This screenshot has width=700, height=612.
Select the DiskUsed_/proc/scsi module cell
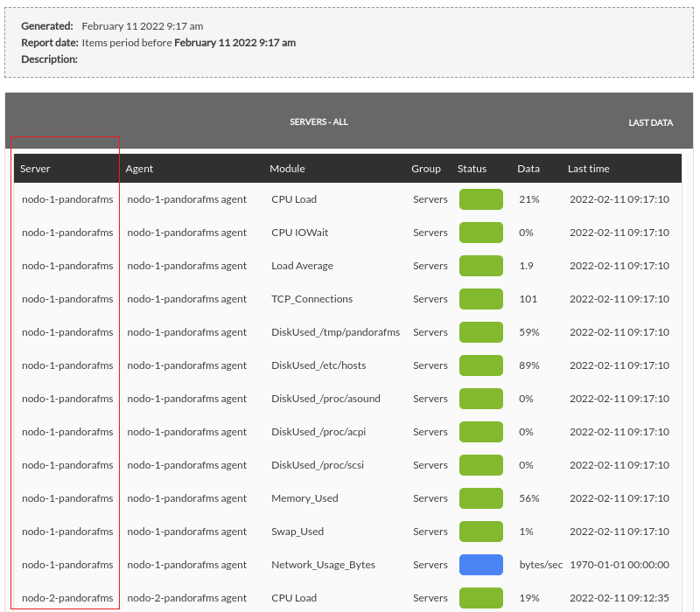(x=318, y=465)
